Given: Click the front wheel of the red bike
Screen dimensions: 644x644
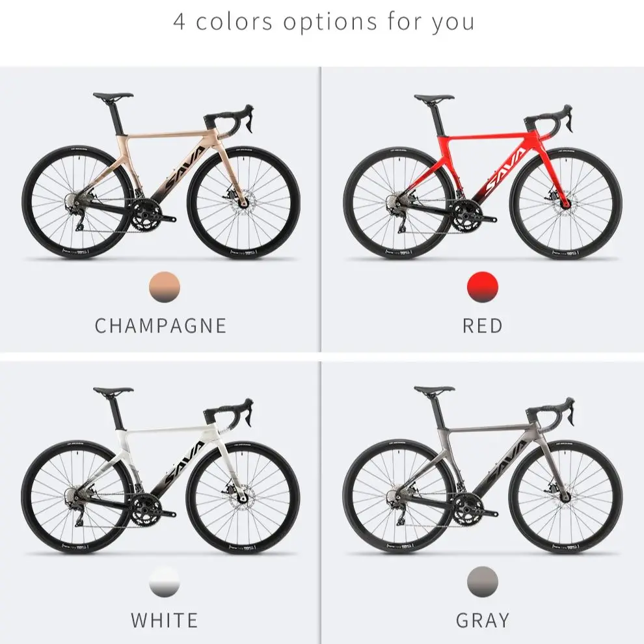Looking at the screenshot, I should click(x=565, y=202).
